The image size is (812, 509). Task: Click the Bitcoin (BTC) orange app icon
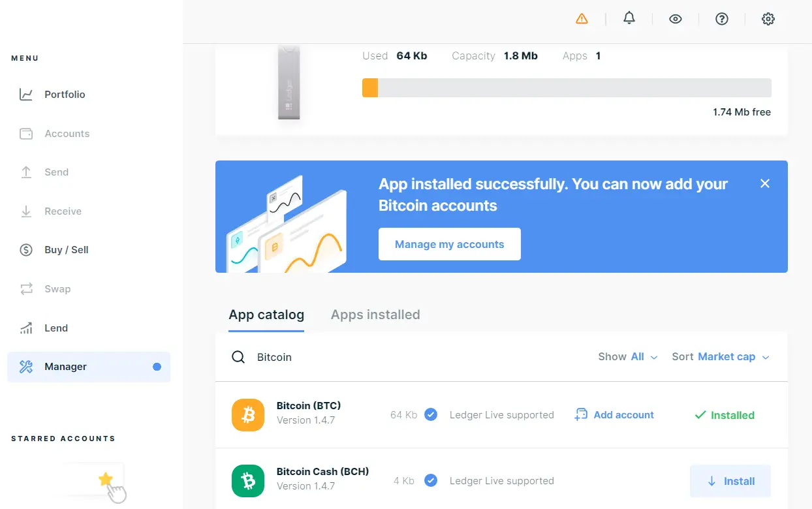tap(248, 415)
